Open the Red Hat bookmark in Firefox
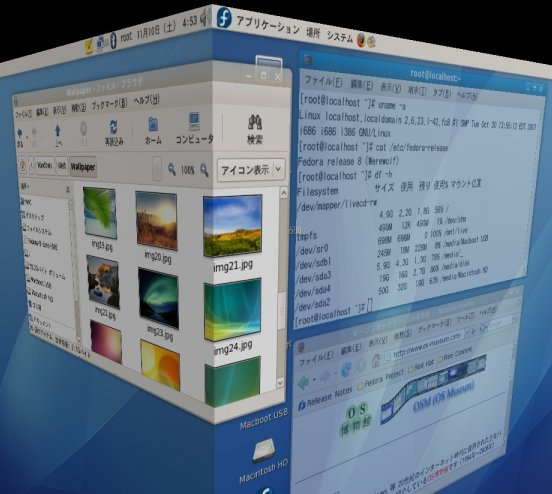Screen dimensions: 552x494 point(420,366)
